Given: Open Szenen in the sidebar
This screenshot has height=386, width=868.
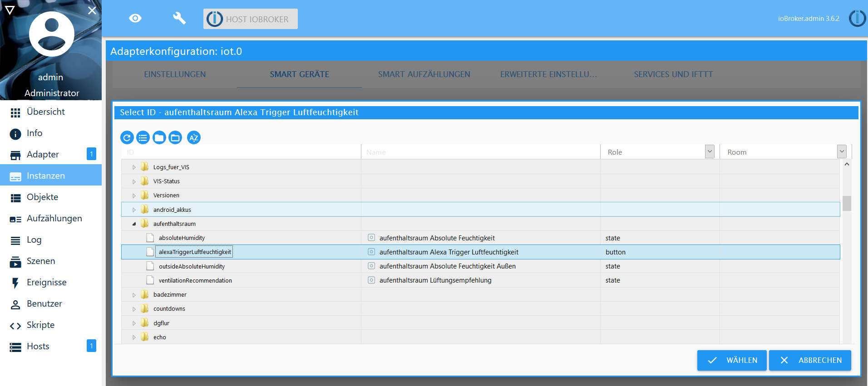Looking at the screenshot, I should click(51, 261).
